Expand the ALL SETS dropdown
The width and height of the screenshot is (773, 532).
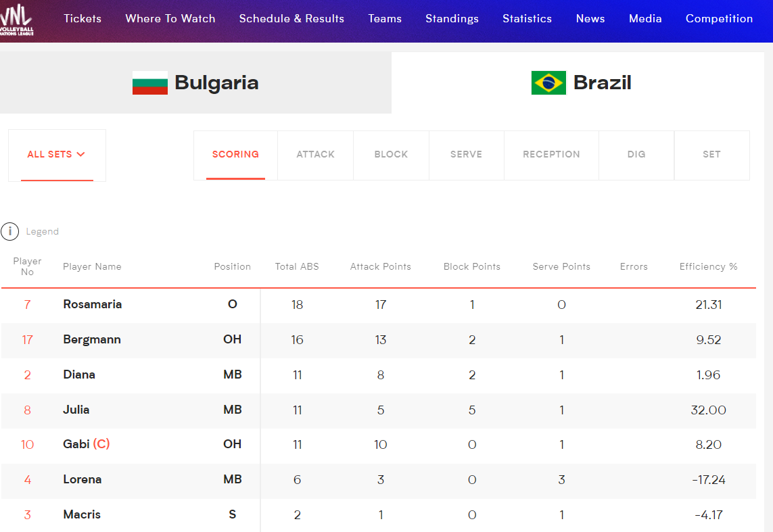(57, 154)
